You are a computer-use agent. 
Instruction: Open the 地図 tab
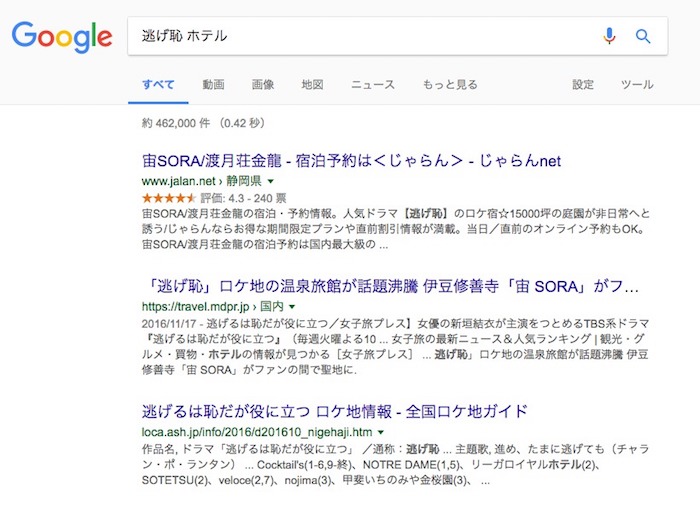click(x=313, y=85)
